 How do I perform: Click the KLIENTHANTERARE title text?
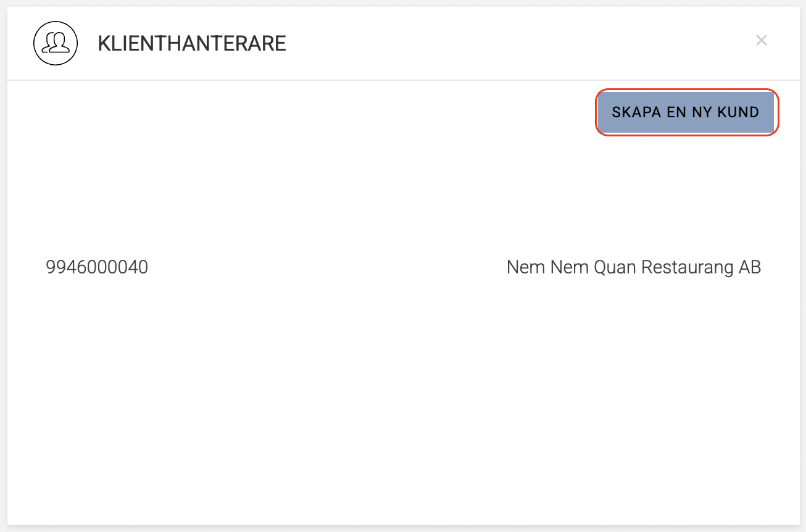point(192,43)
